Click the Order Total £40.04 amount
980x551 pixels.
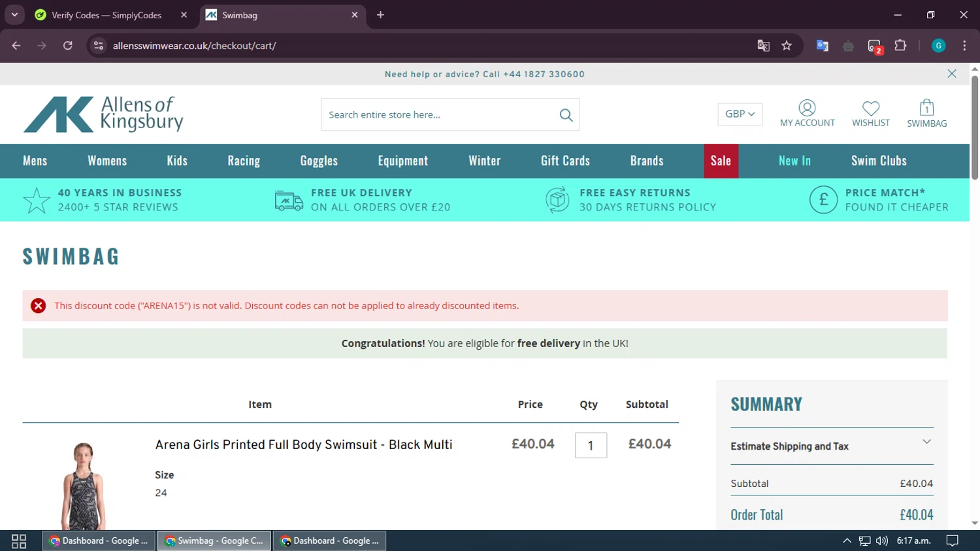916,515
